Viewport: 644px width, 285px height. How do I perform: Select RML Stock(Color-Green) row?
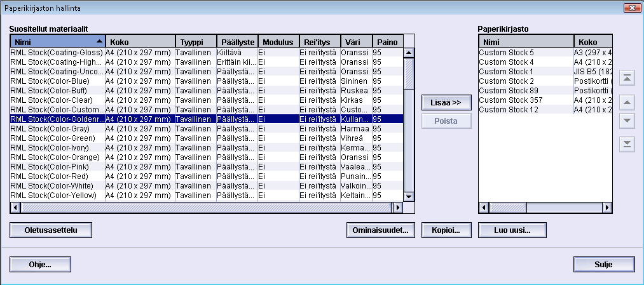pos(207,138)
